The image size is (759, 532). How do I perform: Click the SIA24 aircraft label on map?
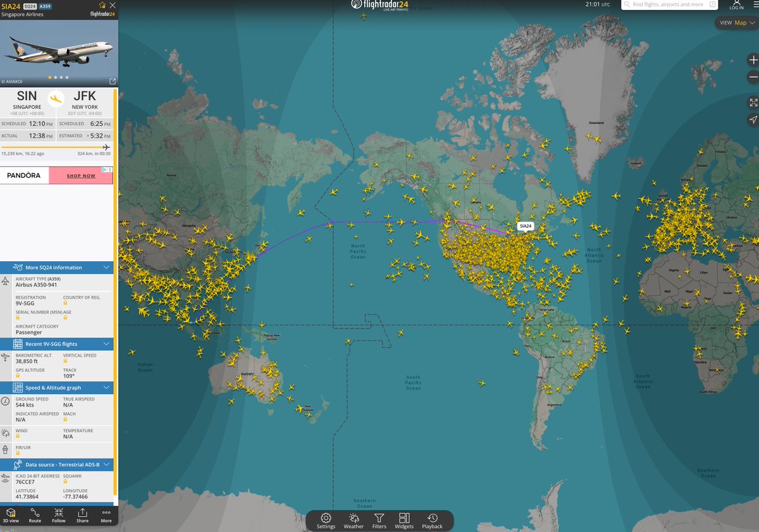pyautogui.click(x=525, y=226)
